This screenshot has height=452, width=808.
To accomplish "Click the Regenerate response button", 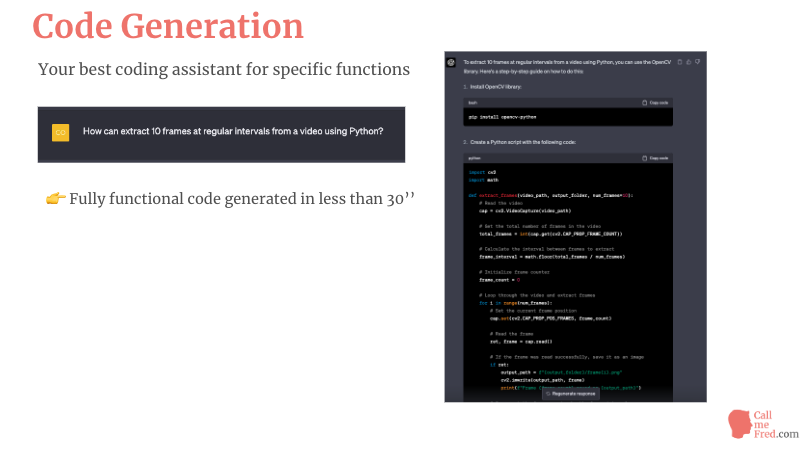I will pyautogui.click(x=570, y=394).
